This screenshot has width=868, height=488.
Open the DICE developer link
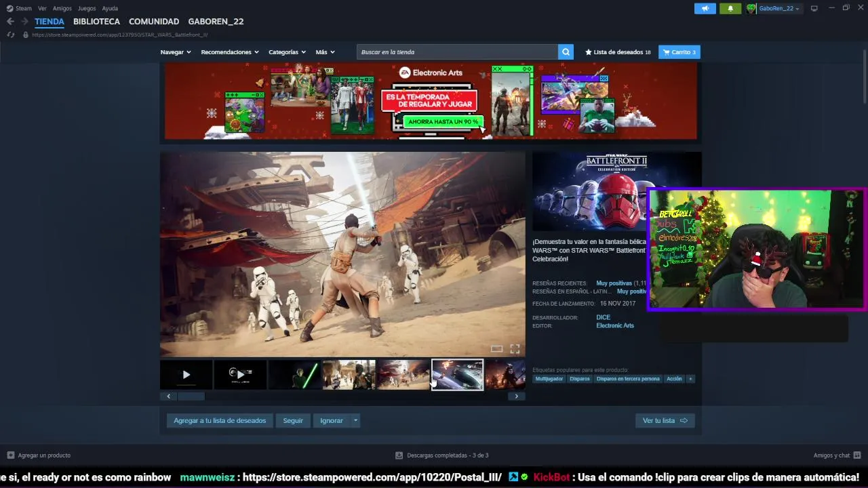pos(603,317)
